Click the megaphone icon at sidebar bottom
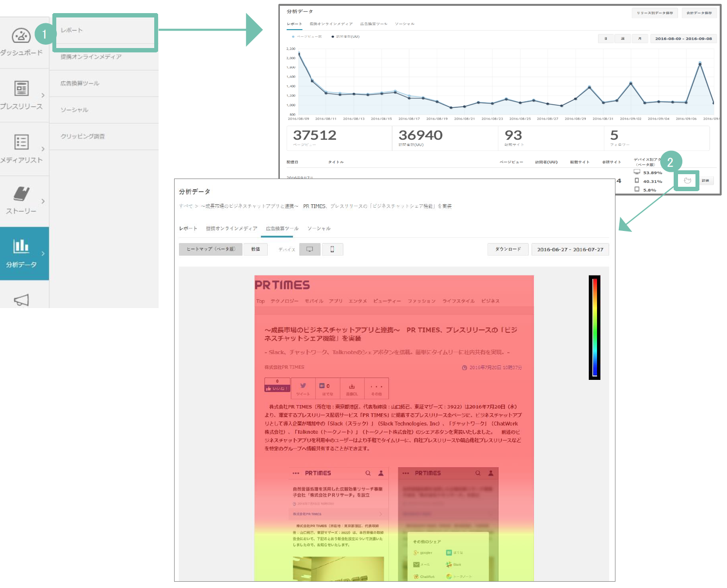 (21, 300)
